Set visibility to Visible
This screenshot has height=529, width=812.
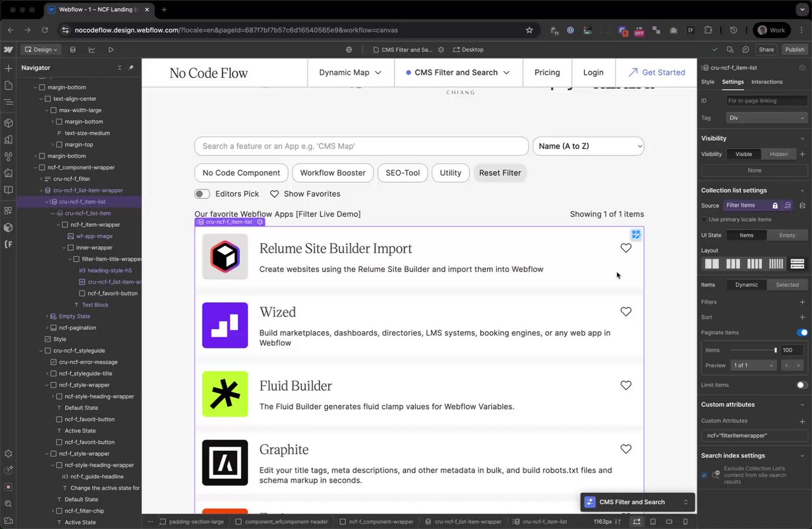(x=743, y=154)
